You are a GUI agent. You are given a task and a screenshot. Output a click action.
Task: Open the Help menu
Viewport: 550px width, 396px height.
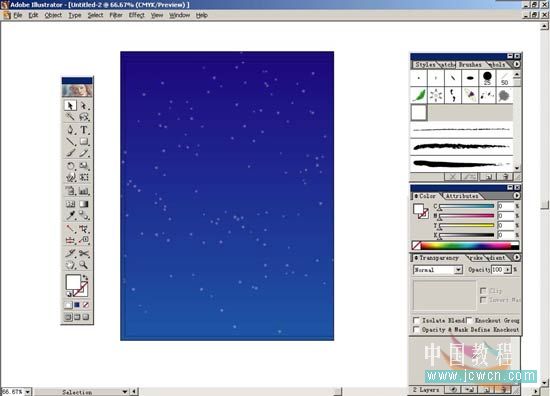tap(202, 15)
